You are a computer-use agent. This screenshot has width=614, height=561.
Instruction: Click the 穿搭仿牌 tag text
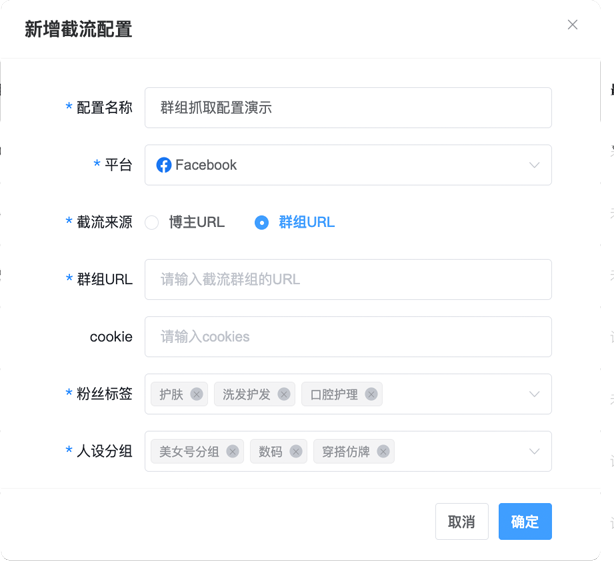coord(346,452)
